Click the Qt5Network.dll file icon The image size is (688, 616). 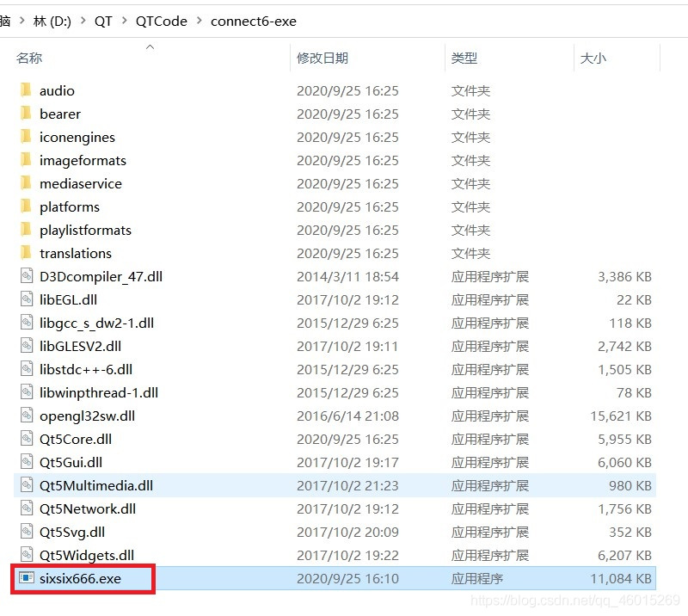tap(27, 508)
